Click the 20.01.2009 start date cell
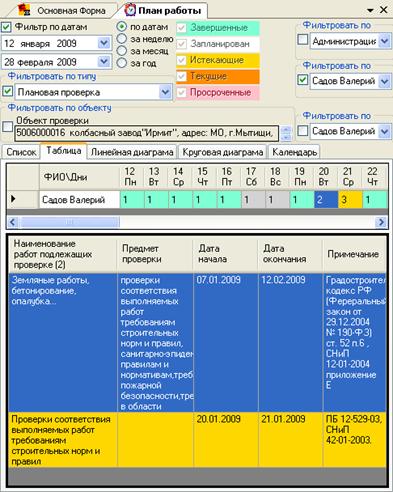Screen dimensions: 393x492 (225, 440)
